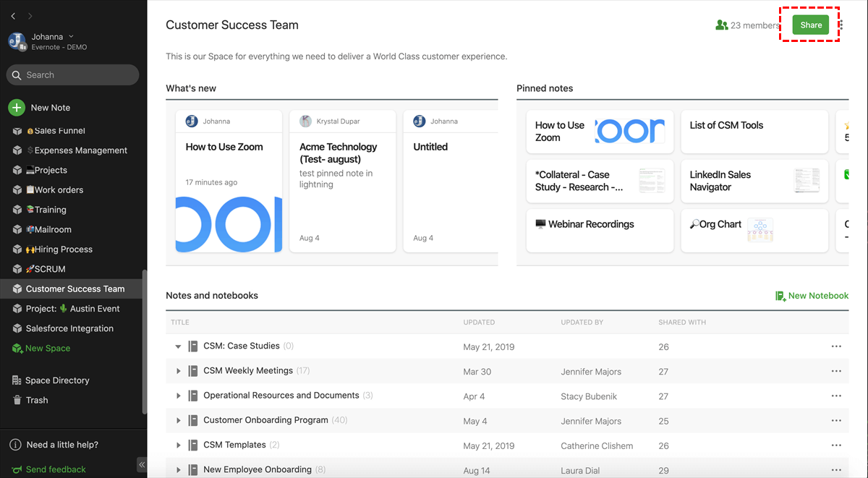
Task: Click the Send feedback link
Action: (x=56, y=469)
